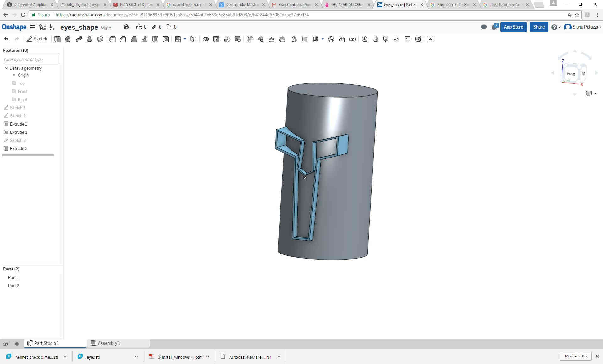
Task: Select Part 1 in Parts list
Action: pos(14,277)
